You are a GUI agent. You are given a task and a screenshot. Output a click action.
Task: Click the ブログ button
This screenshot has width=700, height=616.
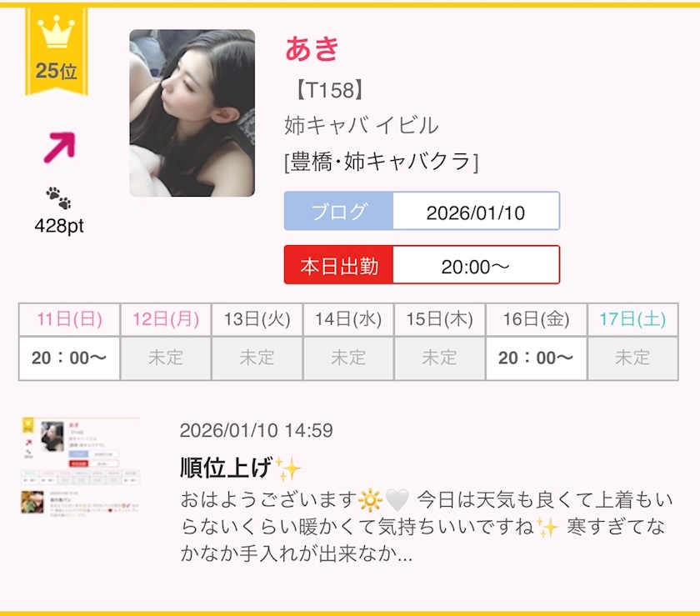click(339, 211)
